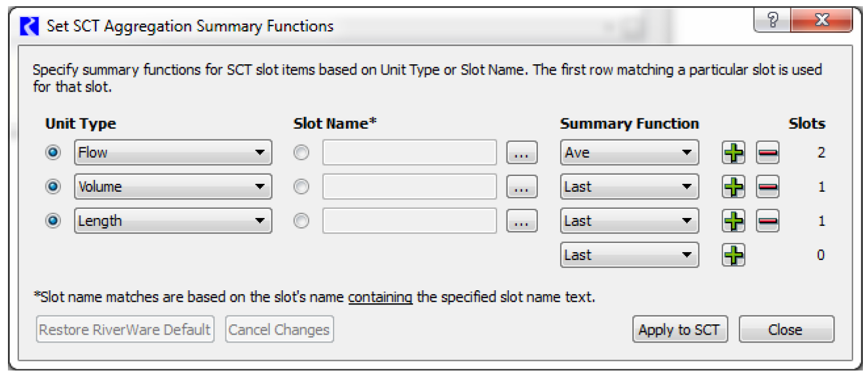Click the Slot Name* column header
868x383 pixels.
[335, 123]
